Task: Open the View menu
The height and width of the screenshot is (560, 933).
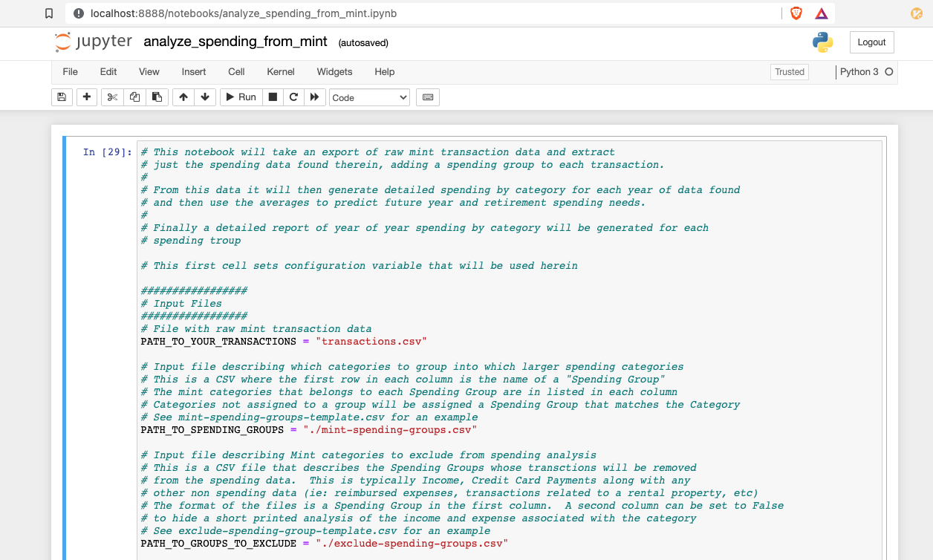Action: [x=149, y=72]
